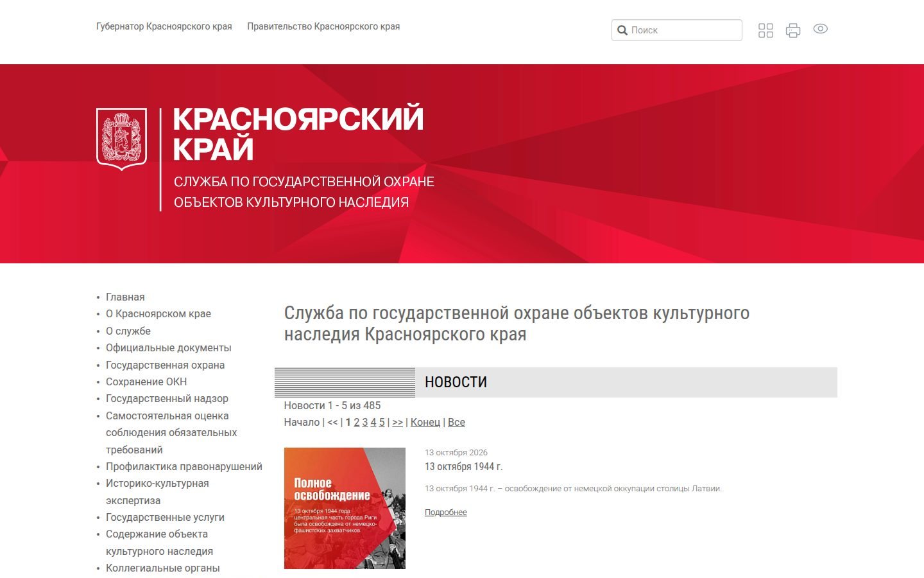Open О Красноярском крае menu item
This screenshot has height=578, width=924.
click(x=158, y=313)
